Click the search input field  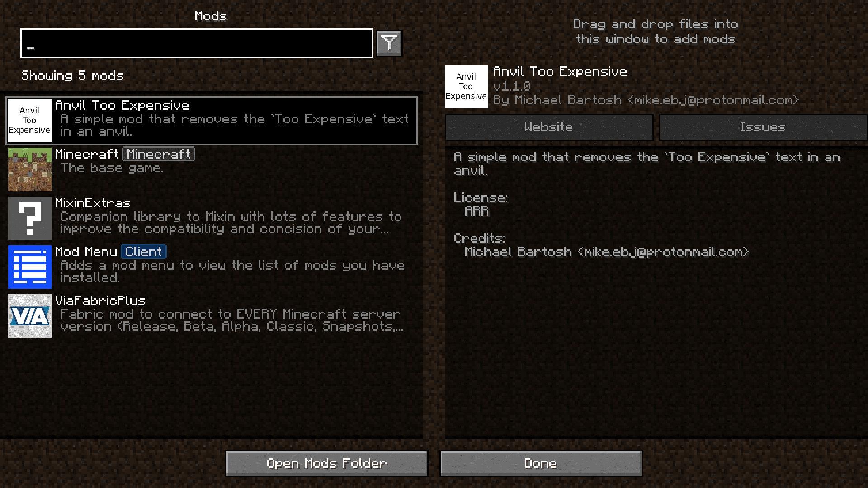pyautogui.click(x=197, y=43)
